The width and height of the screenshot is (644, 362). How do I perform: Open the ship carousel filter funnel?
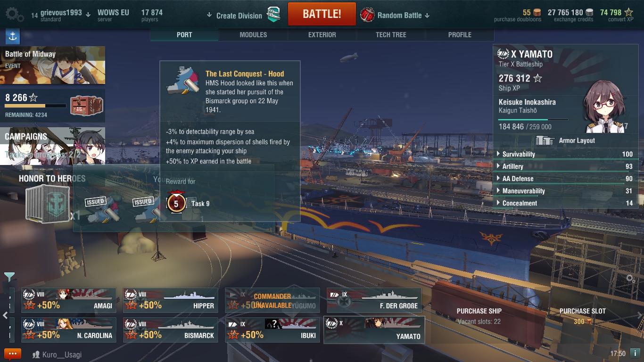[9, 277]
